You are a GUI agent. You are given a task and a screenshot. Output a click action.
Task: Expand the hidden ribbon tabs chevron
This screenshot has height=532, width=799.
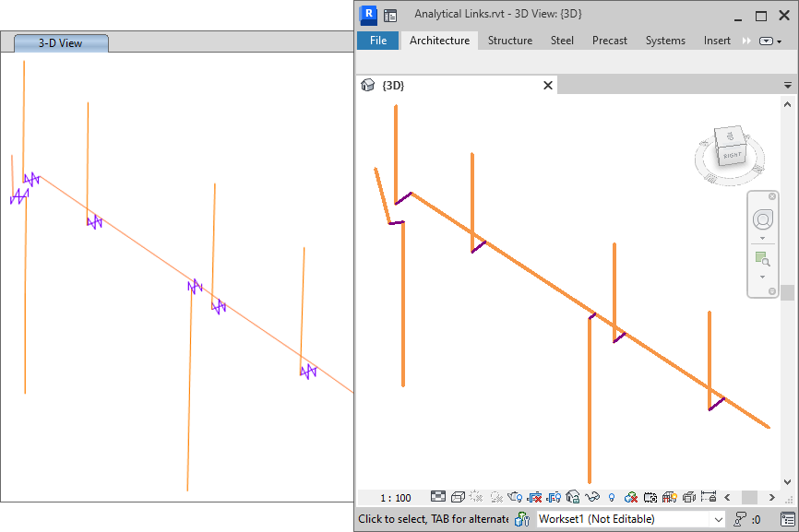click(746, 41)
